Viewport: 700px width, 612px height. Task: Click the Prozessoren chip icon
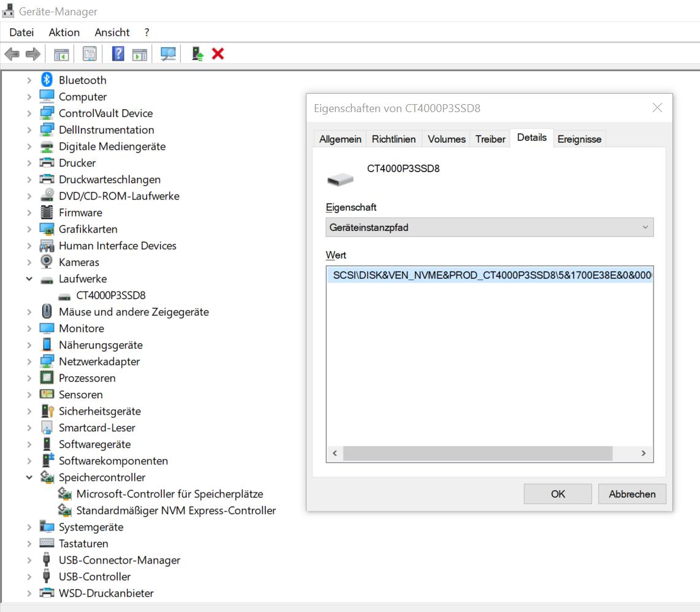[47, 378]
